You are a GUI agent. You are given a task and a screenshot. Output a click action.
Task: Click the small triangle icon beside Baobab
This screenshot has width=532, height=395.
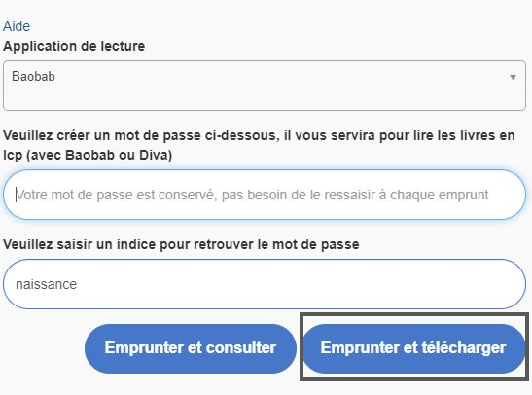pyautogui.click(x=513, y=77)
